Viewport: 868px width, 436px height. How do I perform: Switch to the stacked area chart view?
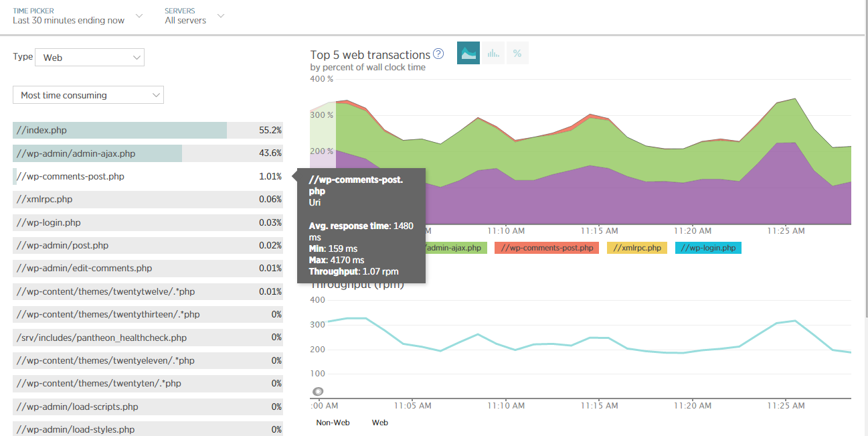click(x=468, y=54)
